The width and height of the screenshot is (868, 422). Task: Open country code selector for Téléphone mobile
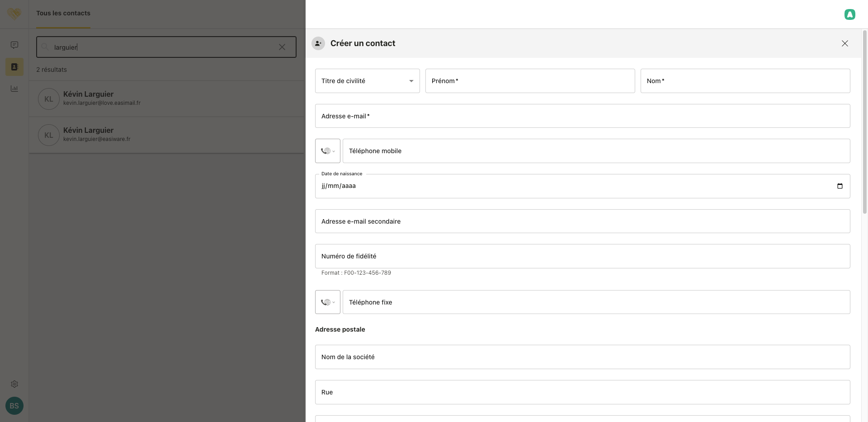click(328, 151)
